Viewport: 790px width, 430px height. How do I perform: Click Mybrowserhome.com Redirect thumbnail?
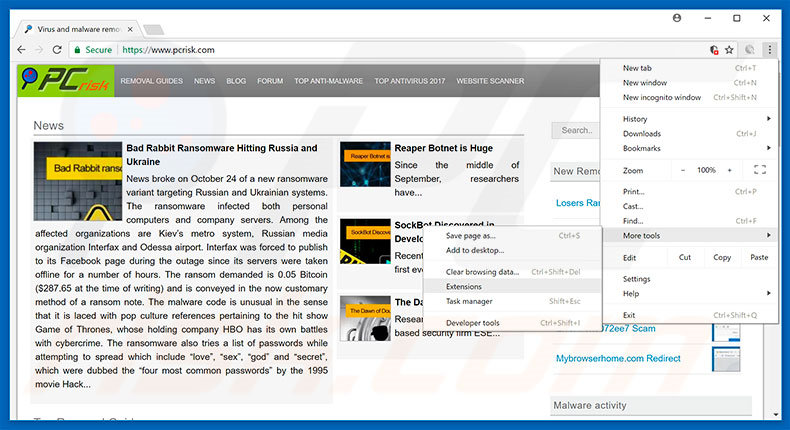pos(726,359)
